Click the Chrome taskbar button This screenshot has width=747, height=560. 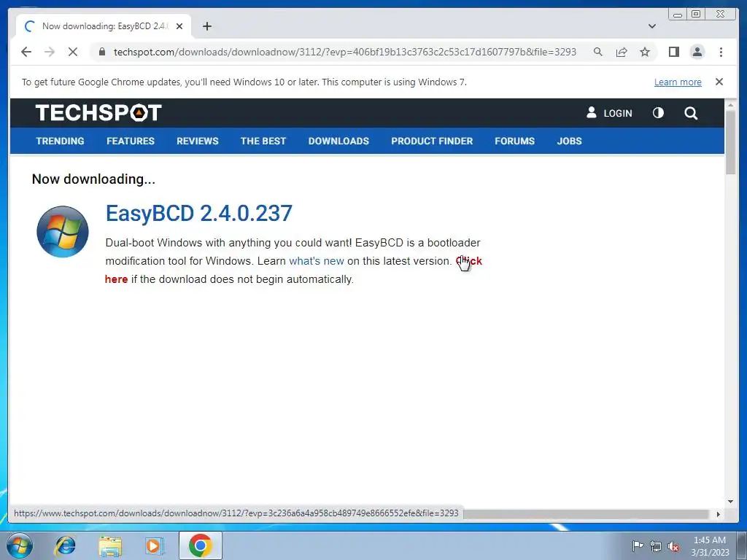pos(200,545)
